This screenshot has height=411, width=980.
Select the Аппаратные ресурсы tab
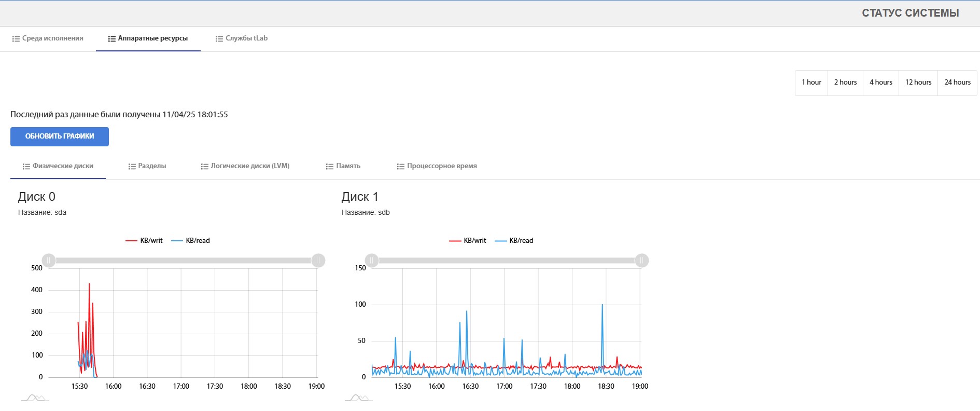click(x=148, y=38)
